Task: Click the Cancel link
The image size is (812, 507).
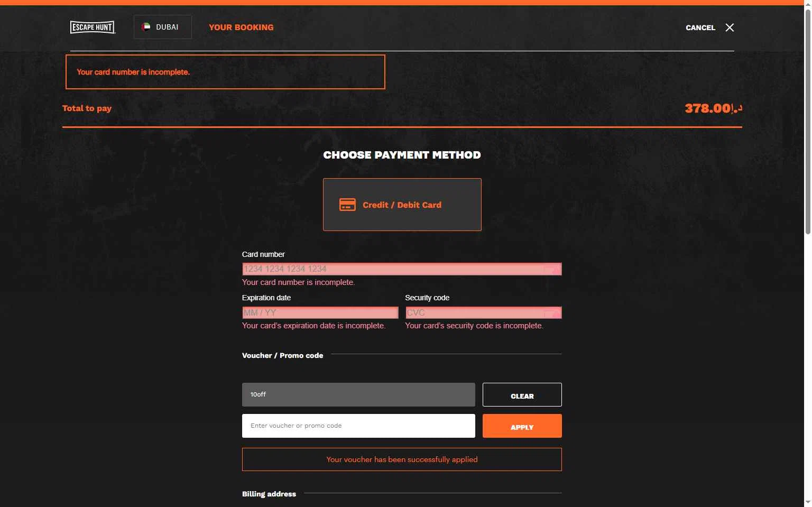Action: 700,27
